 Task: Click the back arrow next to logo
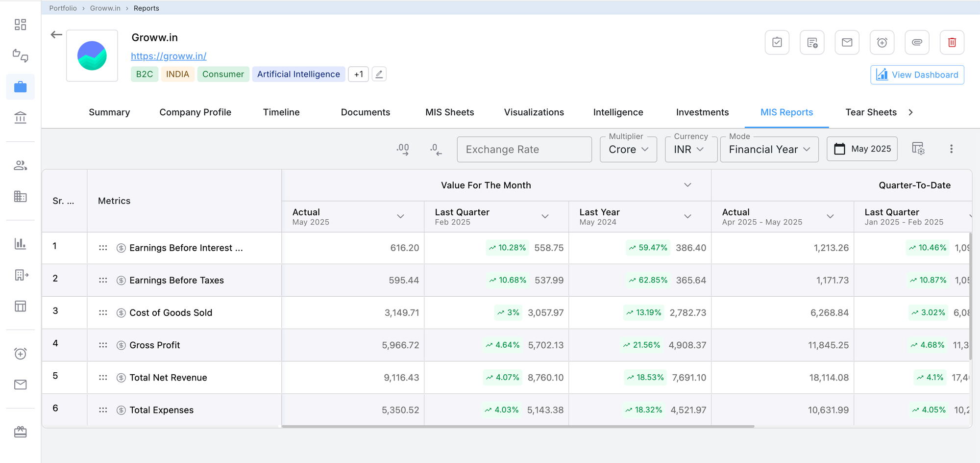tap(56, 35)
